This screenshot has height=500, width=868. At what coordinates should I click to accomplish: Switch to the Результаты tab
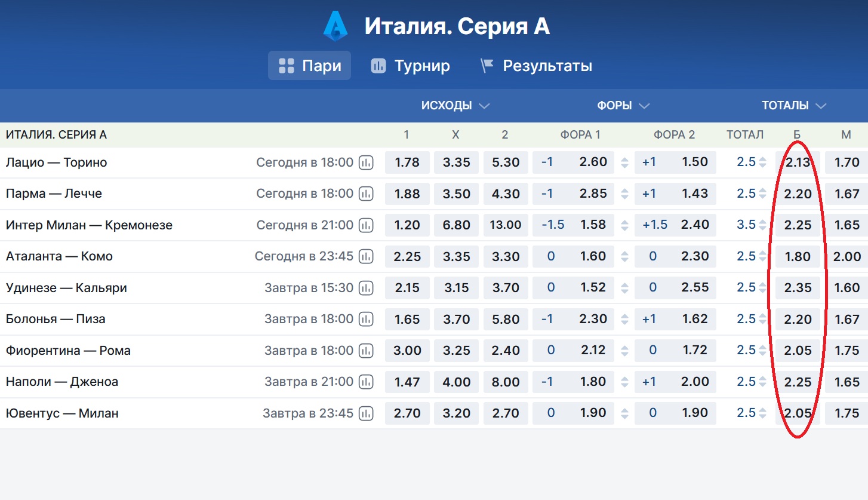pyautogui.click(x=536, y=66)
